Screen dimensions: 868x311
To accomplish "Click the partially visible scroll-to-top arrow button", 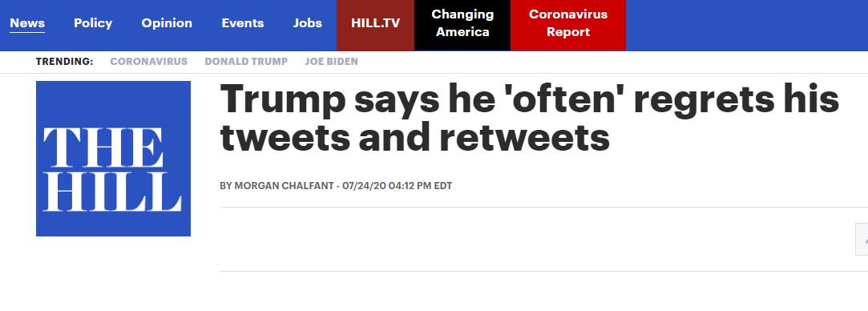I will 862,239.
